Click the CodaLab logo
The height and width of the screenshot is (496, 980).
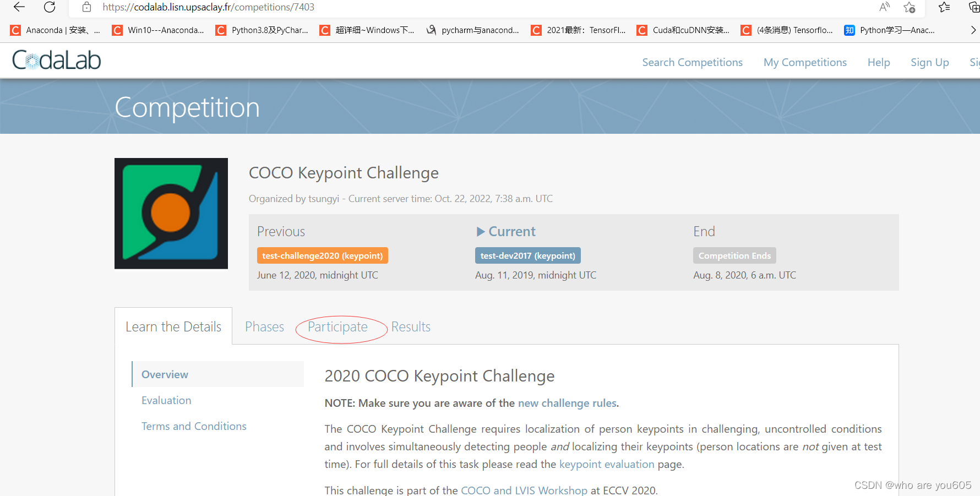click(x=57, y=61)
